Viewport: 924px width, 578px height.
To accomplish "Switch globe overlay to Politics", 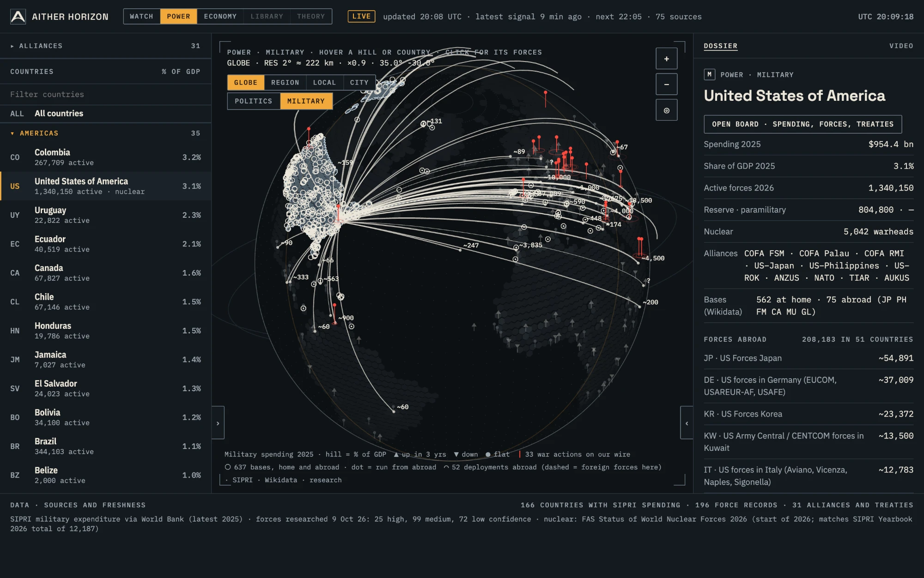I will [x=254, y=101].
